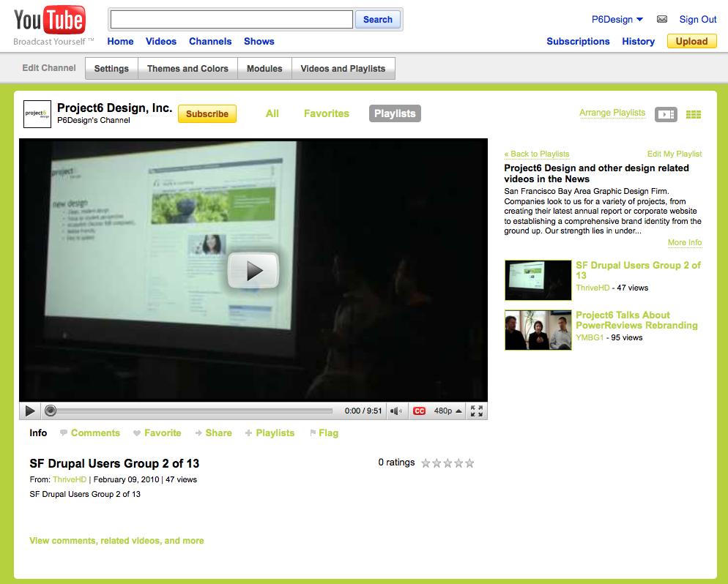728x584 pixels.
Task: Show channel Favorites
Action: [327, 113]
